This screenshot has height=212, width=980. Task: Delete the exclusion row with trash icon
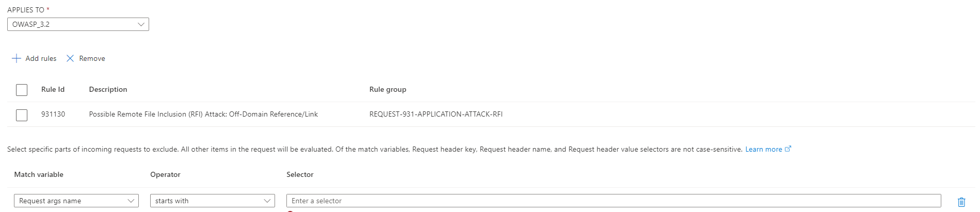(x=961, y=202)
